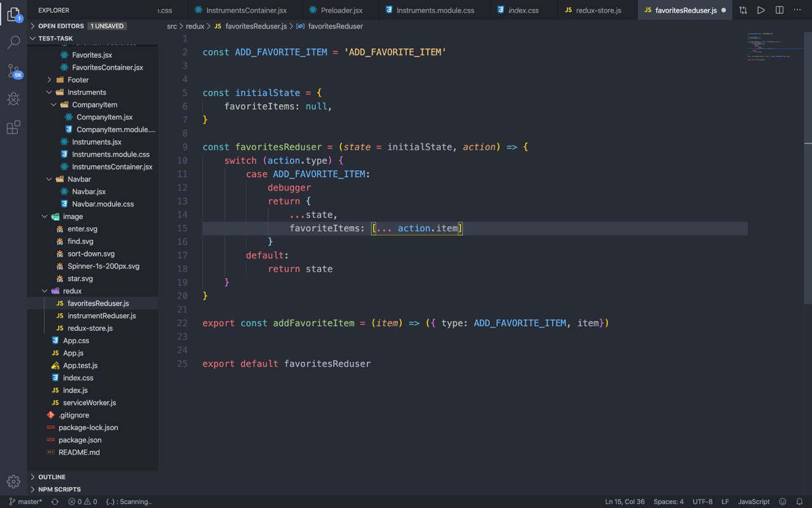Viewport: 812px width, 508px height.
Task: Switch to the Preloader.jsx tab
Action: [341, 10]
